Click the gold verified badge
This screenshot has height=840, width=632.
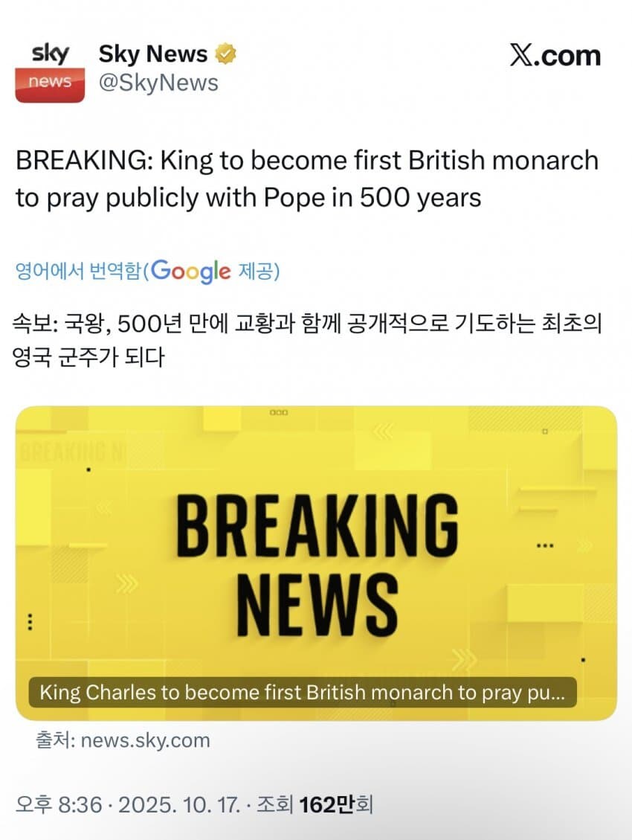coord(226,54)
